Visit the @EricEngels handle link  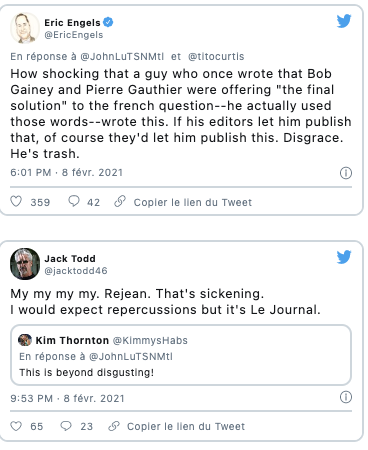coord(74,35)
